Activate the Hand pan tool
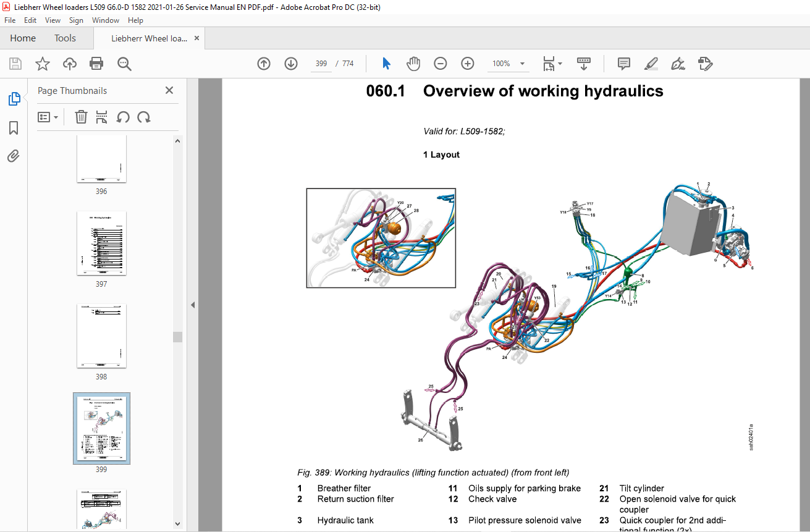This screenshot has width=810, height=532. [413, 64]
